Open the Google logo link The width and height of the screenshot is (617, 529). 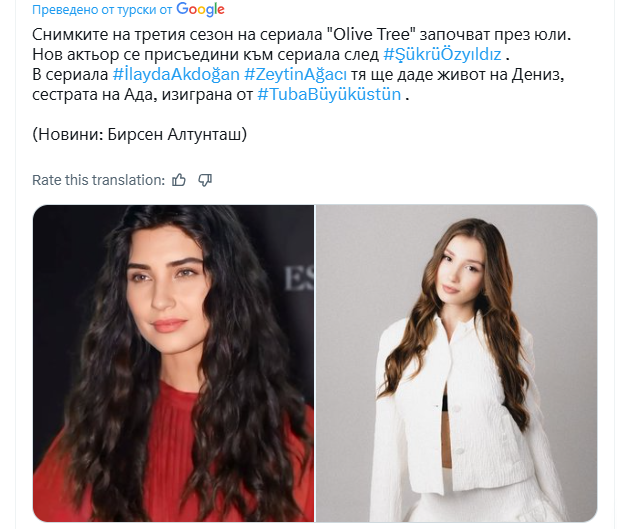200,9
